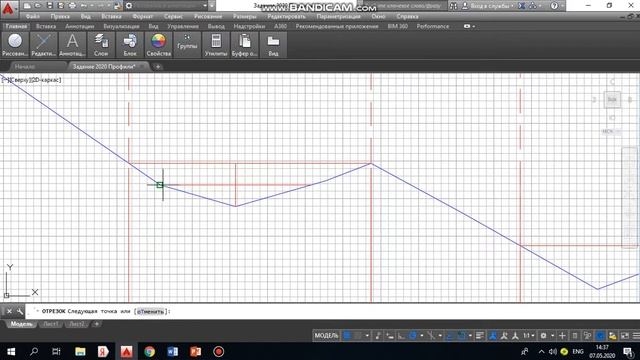This screenshot has height=360, width=640.
Task: Expand the Аннотации panel with letter A
Action: click(72, 45)
